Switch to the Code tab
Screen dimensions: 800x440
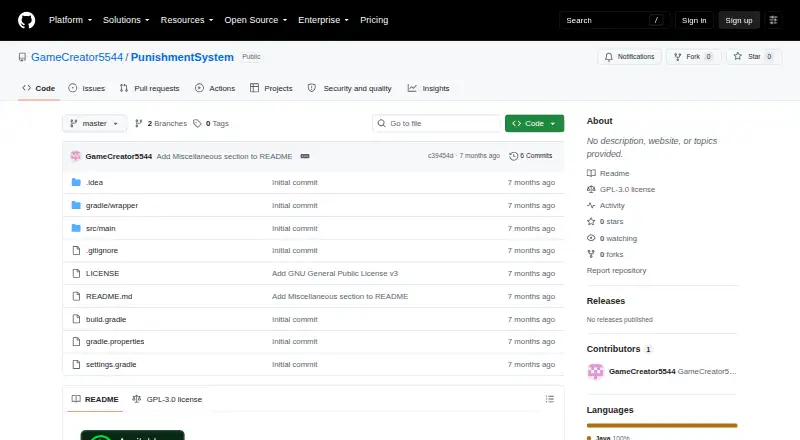[39, 88]
